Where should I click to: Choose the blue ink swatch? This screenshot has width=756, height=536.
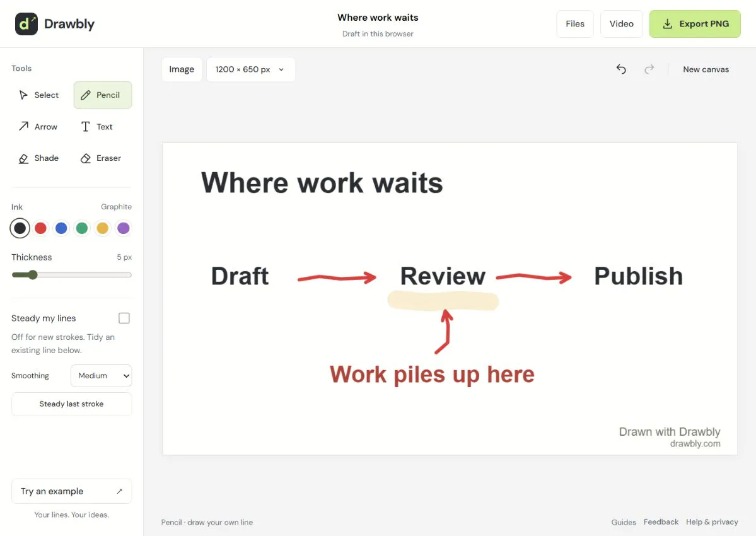point(61,228)
